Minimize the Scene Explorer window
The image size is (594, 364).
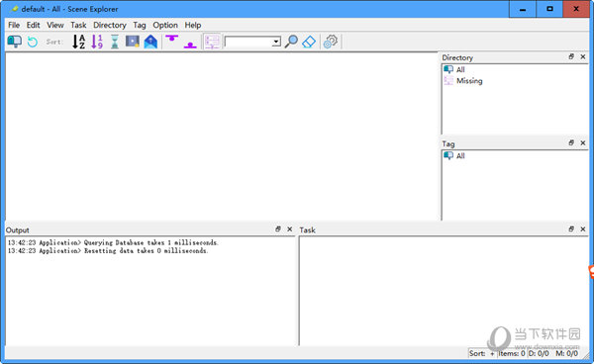[x=523, y=9]
